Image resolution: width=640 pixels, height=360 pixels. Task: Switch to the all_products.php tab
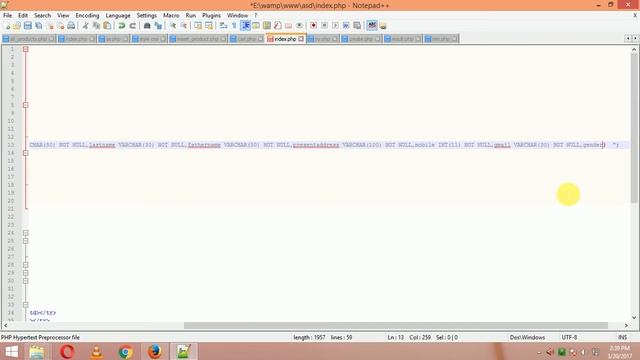pyautogui.click(x=29, y=39)
